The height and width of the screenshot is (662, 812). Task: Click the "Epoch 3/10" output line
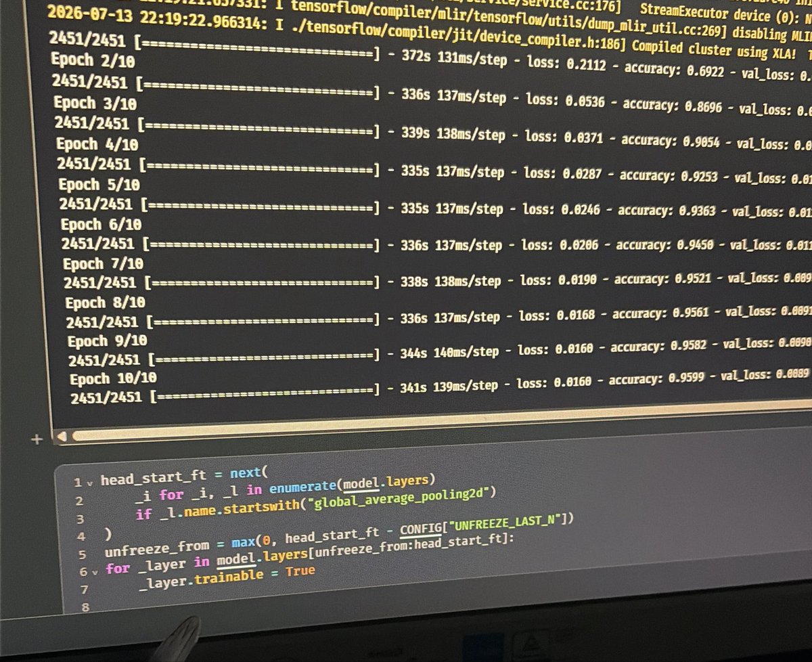click(x=95, y=104)
